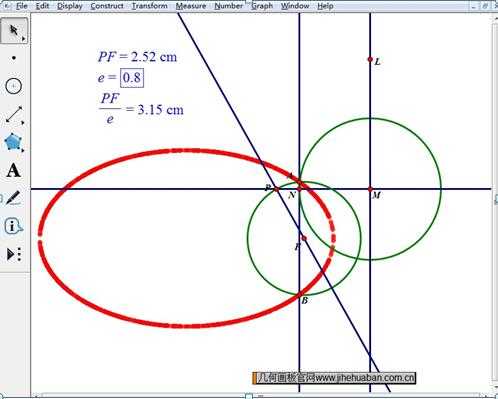This screenshot has width=498, height=399.
Task: Open the Number menu
Action: click(x=228, y=6)
